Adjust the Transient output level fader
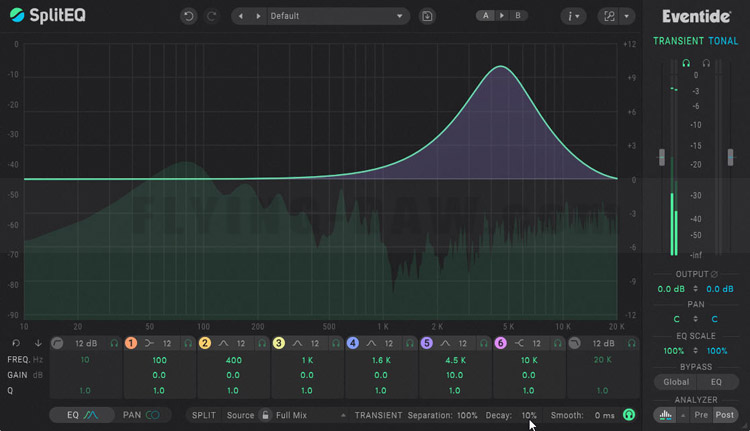 pos(662,157)
